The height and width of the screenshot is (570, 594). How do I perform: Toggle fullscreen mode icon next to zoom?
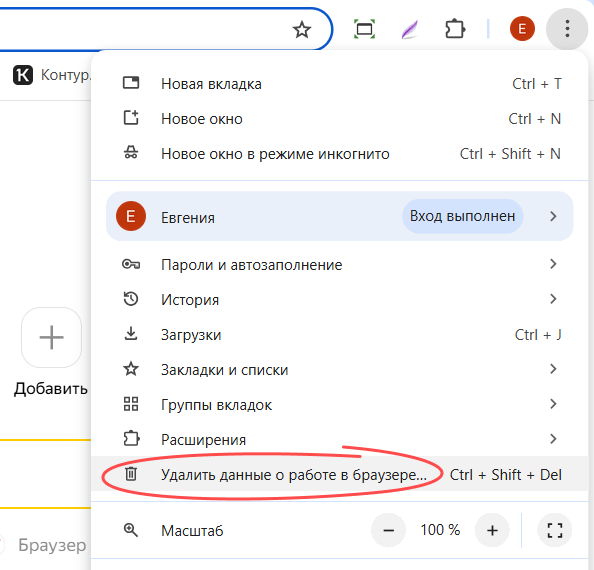(555, 530)
